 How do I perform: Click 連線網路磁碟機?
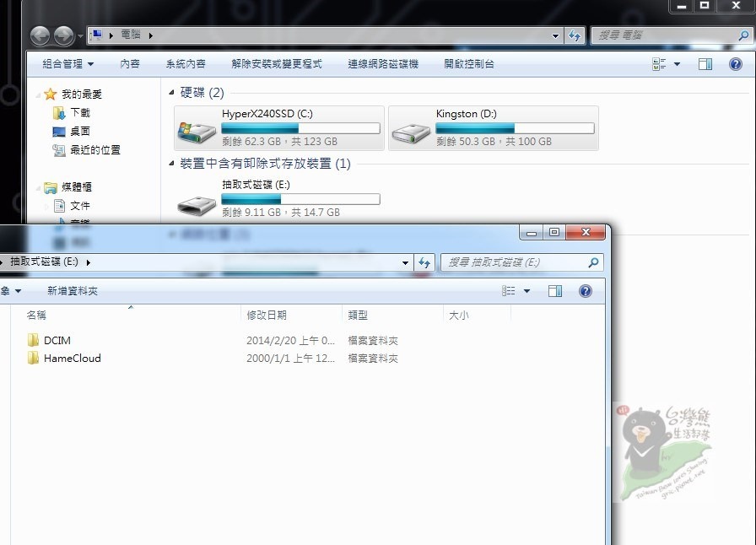pos(383,64)
